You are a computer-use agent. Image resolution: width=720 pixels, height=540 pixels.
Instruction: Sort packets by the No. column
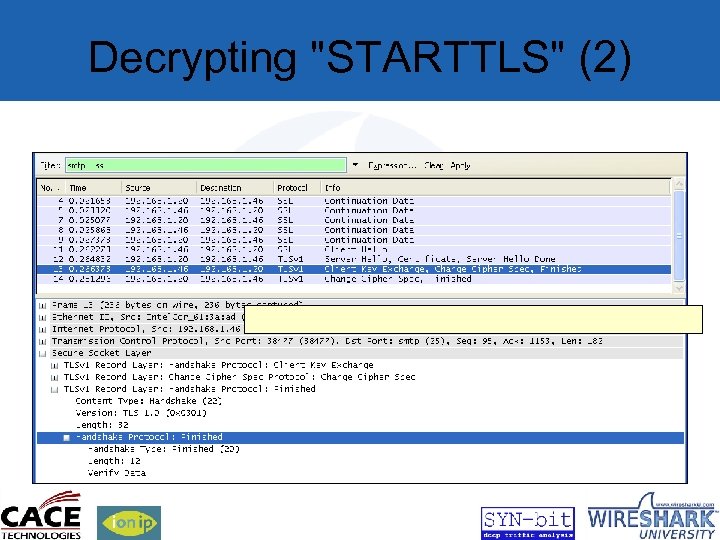(x=51, y=188)
